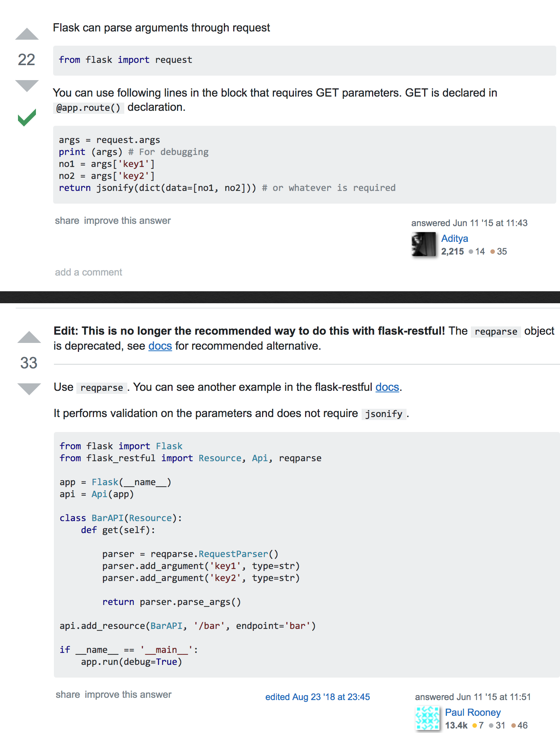View edit history from Aug 23 '18
Viewport: 560px width, 733px height.
[x=317, y=697]
